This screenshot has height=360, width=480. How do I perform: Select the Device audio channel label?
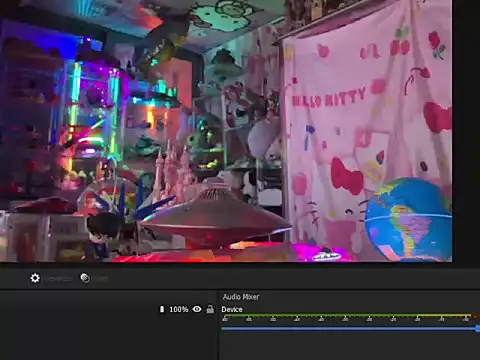coord(232,309)
